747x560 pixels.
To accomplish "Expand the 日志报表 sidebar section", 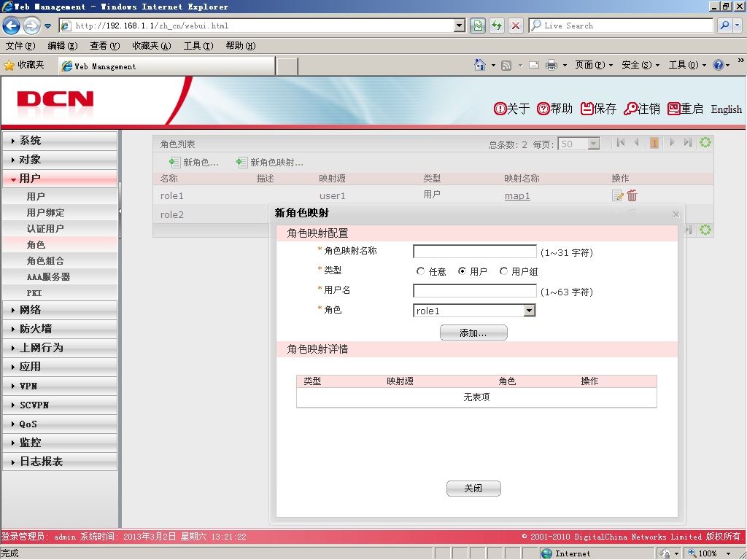I will [60, 462].
